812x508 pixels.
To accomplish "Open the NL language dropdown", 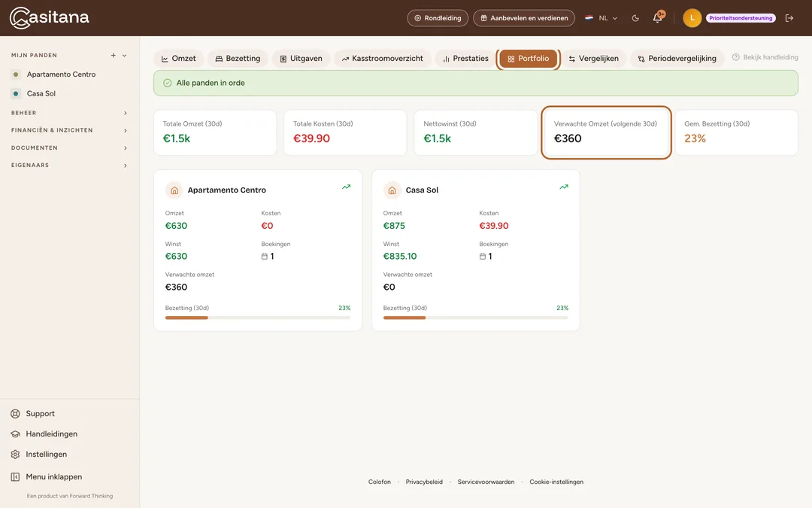I will coord(601,18).
